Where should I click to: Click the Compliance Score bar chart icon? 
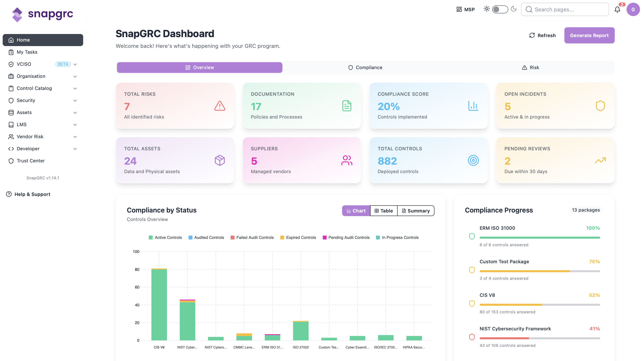pyautogui.click(x=473, y=106)
